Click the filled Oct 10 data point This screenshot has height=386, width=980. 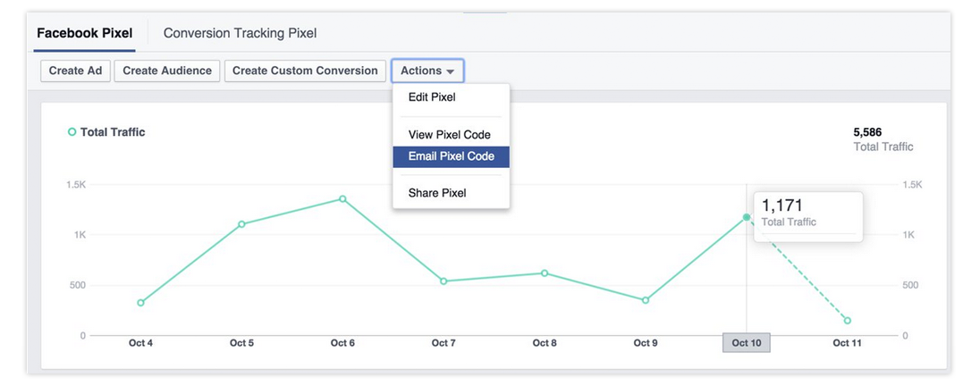click(x=747, y=217)
